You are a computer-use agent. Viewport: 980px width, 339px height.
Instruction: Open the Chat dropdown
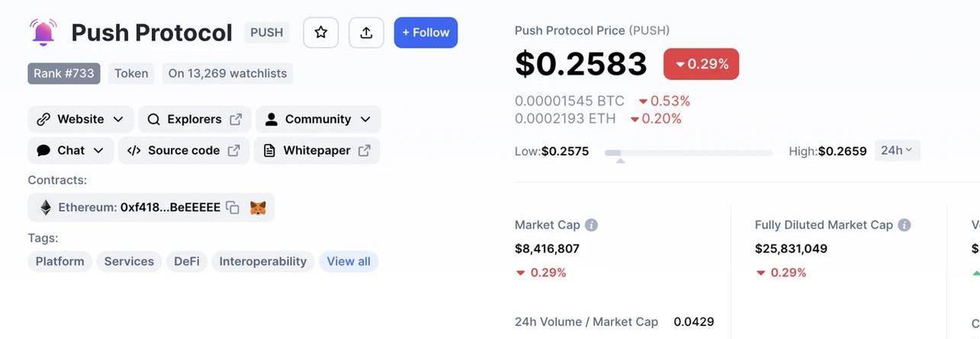pos(71,151)
